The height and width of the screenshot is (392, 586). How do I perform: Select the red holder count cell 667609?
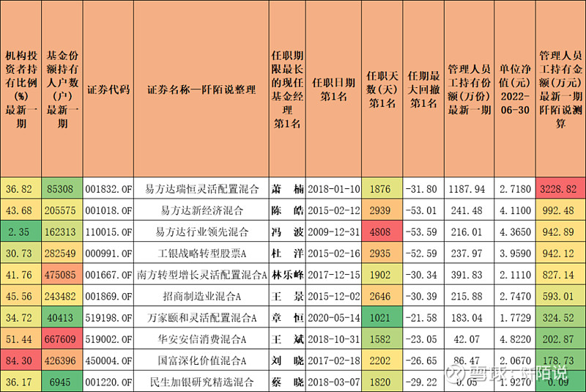[x=62, y=339]
